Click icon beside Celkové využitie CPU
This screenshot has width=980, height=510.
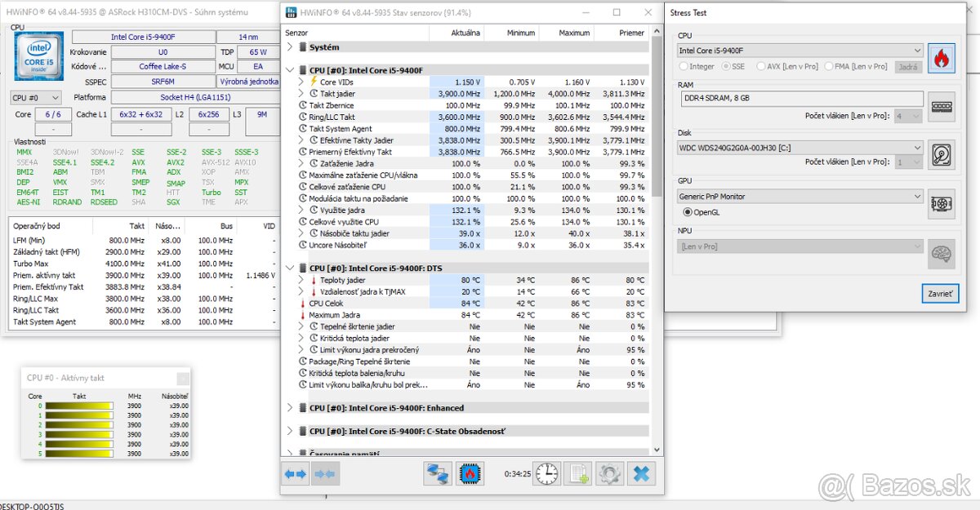coord(303,222)
